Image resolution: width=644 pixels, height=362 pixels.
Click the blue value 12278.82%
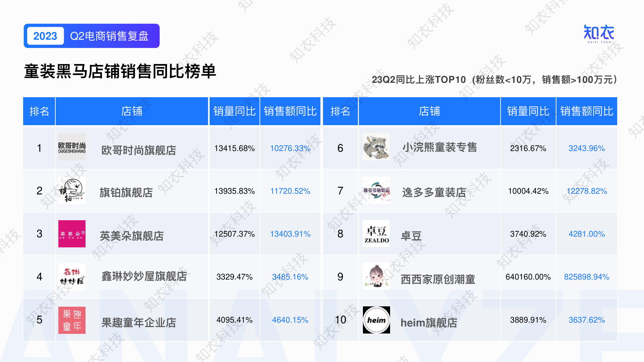[587, 191]
